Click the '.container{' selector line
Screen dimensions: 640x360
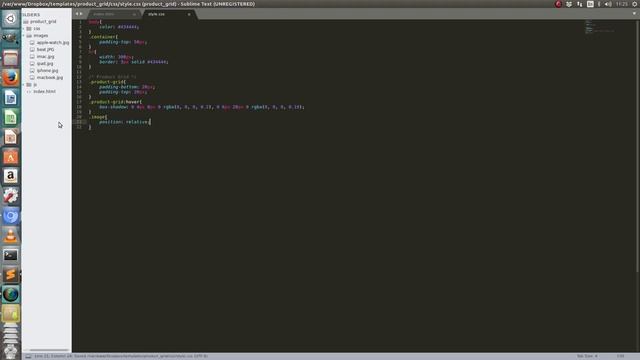[x=103, y=37]
